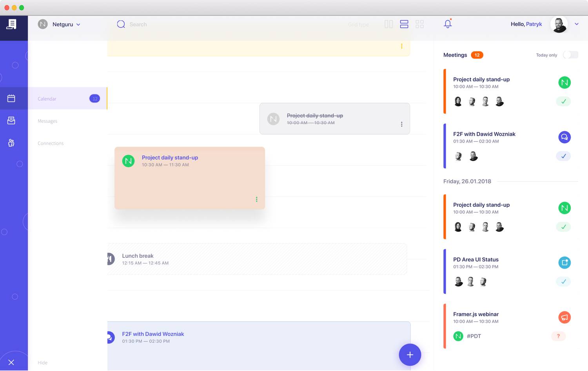Toggle PD Area UI Status checkmark

[x=563, y=282]
